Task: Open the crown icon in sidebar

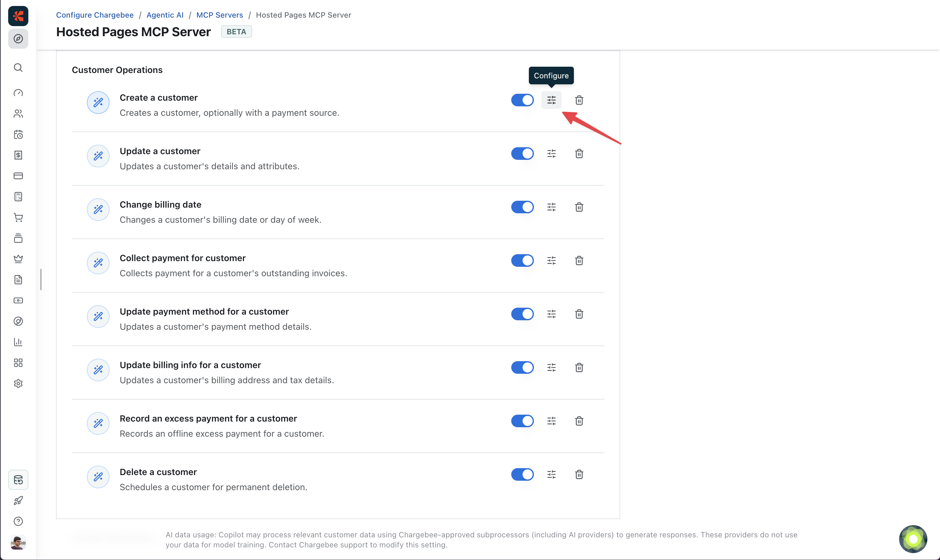Action: (x=18, y=259)
